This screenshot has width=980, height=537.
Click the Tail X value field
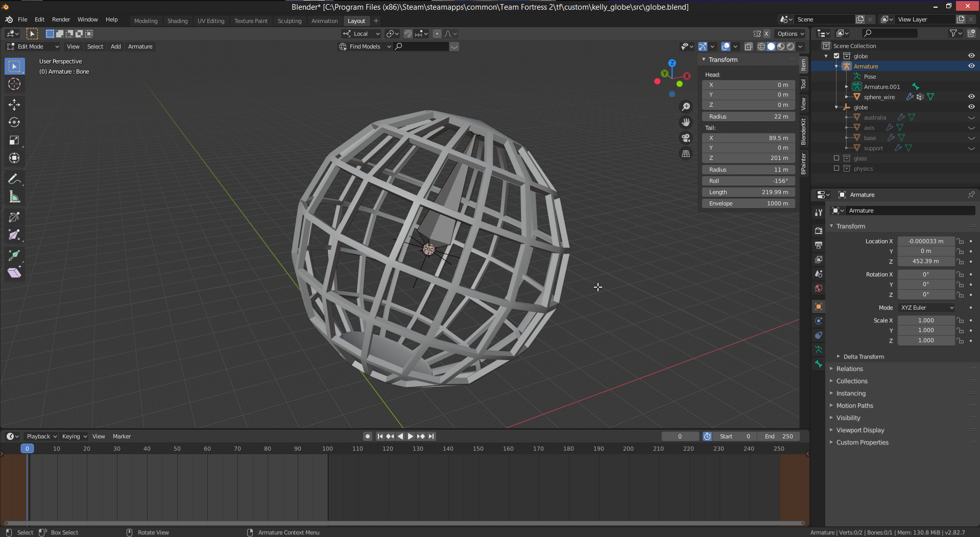(x=748, y=138)
